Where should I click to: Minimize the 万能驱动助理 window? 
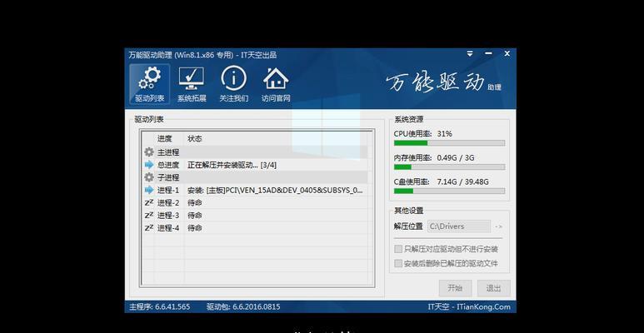coord(488,54)
